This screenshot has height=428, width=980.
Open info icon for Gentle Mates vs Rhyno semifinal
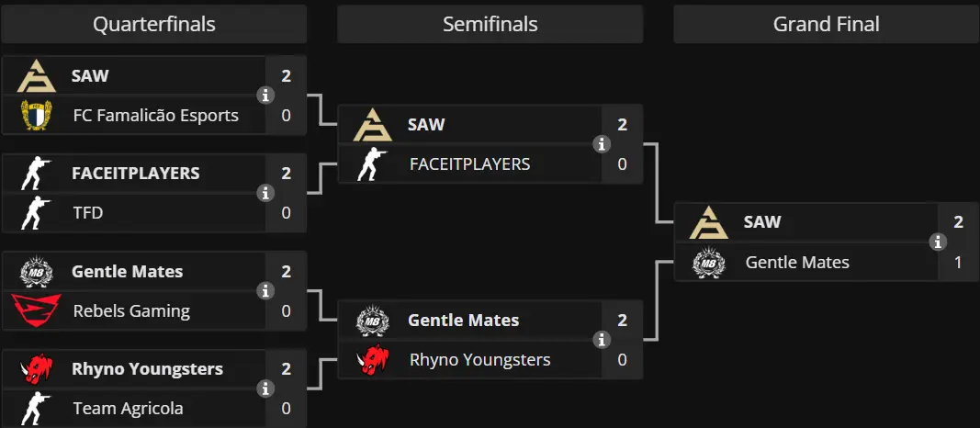(x=602, y=340)
